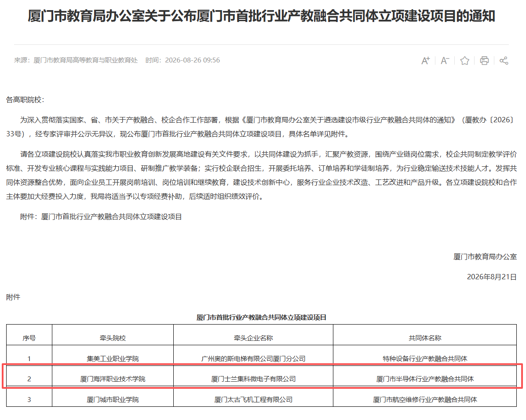The width and height of the screenshot is (526, 420).
Task: Print the notice using printer icon
Action: click(x=484, y=61)
